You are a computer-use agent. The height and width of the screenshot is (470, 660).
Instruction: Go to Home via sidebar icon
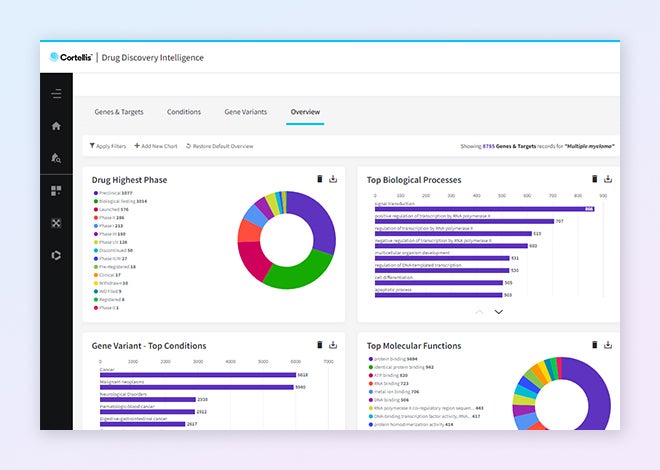(x=56, y=126)
